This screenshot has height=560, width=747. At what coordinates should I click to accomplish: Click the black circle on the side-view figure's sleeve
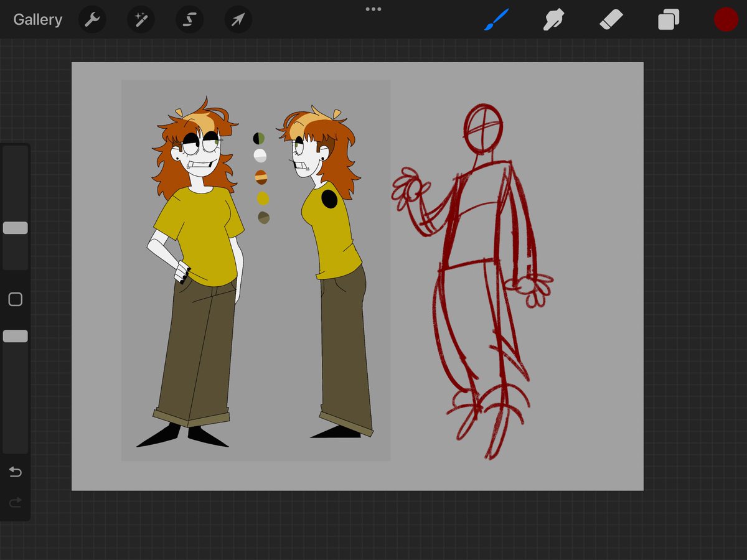pos(329,199)
